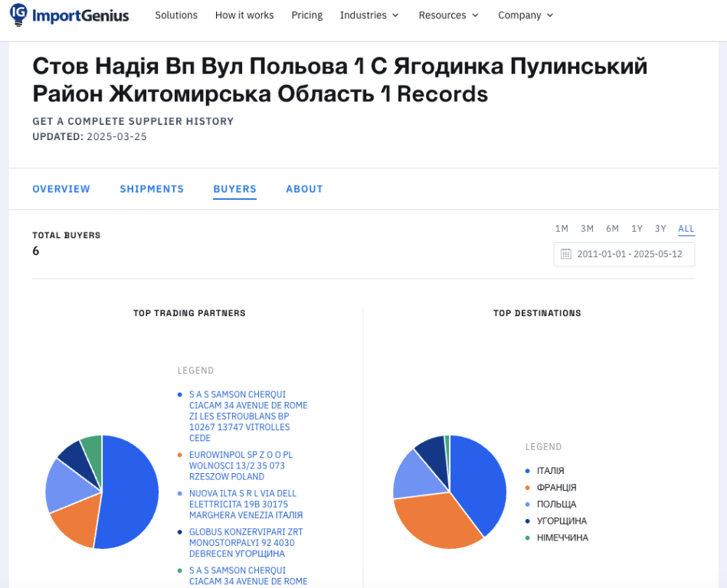Viewport: 727px width, 588px height.
Task: Click Solutions in the navigation bar
Action: 176,15
